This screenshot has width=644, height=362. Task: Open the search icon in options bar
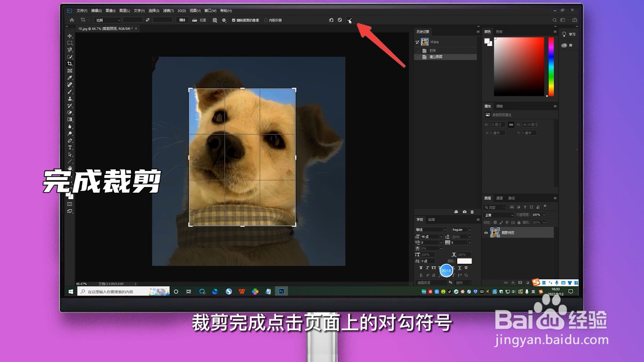pyautogui.click(x=554, y=20)
